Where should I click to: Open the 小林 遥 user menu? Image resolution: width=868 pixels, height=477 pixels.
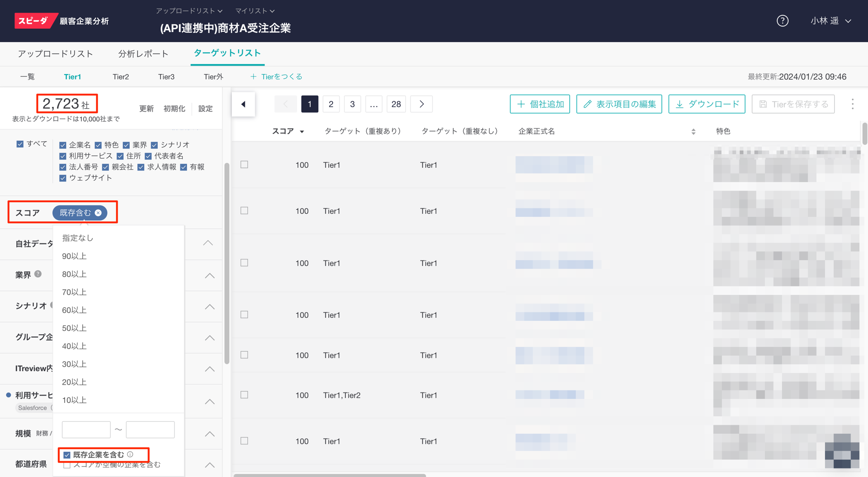[x=830, y=21]
